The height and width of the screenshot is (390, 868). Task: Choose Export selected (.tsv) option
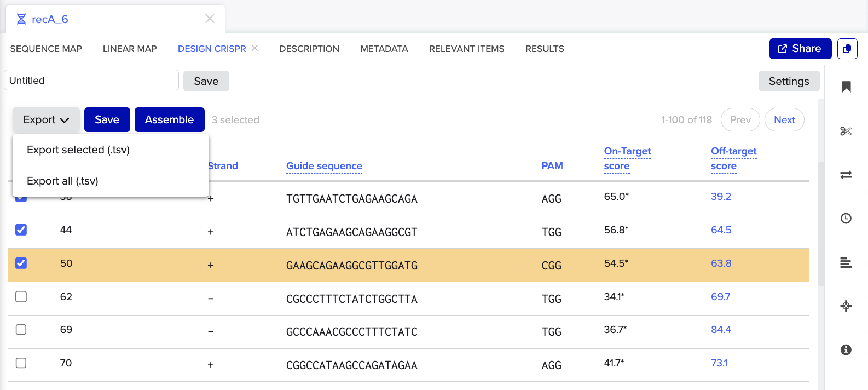pyautogui.click(x=78, y=150)
